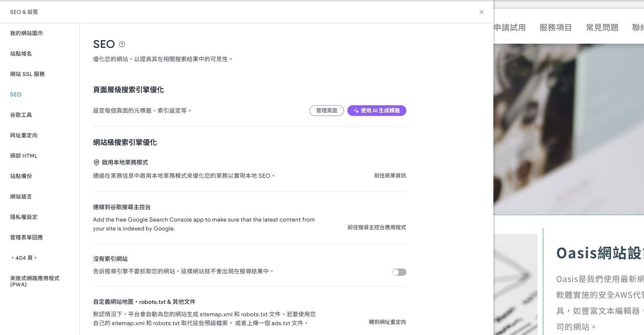The height and width of the screenshot is (335, 644).
Task: Open 404 頁 settings
Action: tap(24, 258)
